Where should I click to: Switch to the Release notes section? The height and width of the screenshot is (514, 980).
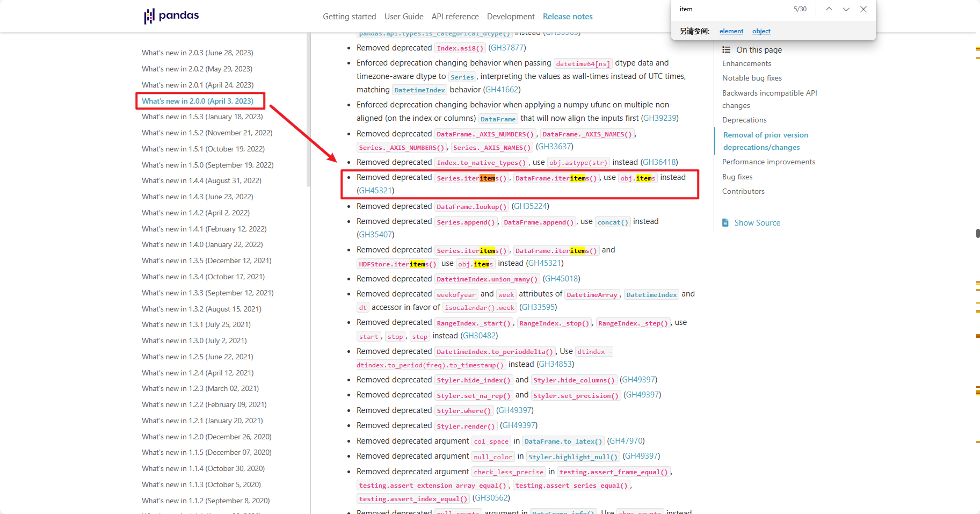point(568,17)
